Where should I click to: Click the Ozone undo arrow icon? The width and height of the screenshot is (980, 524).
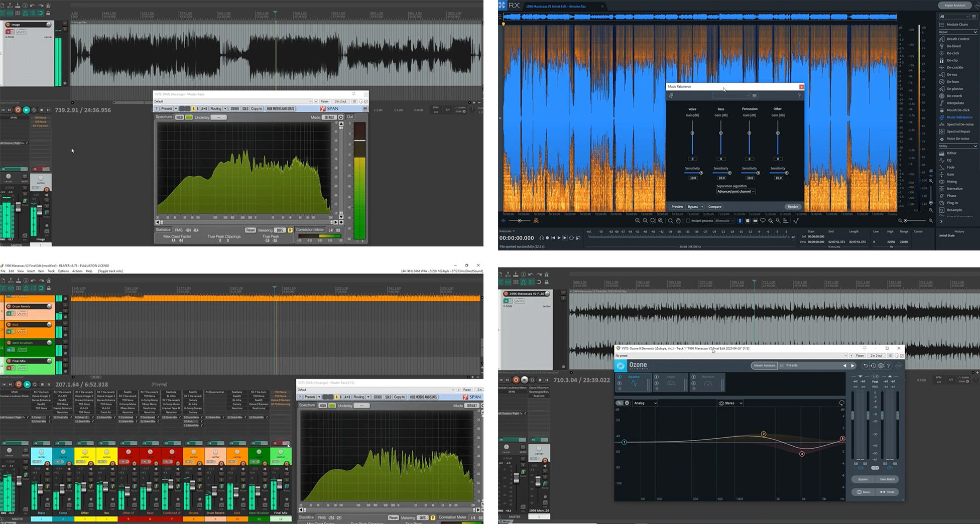click(x=866, y=366)
